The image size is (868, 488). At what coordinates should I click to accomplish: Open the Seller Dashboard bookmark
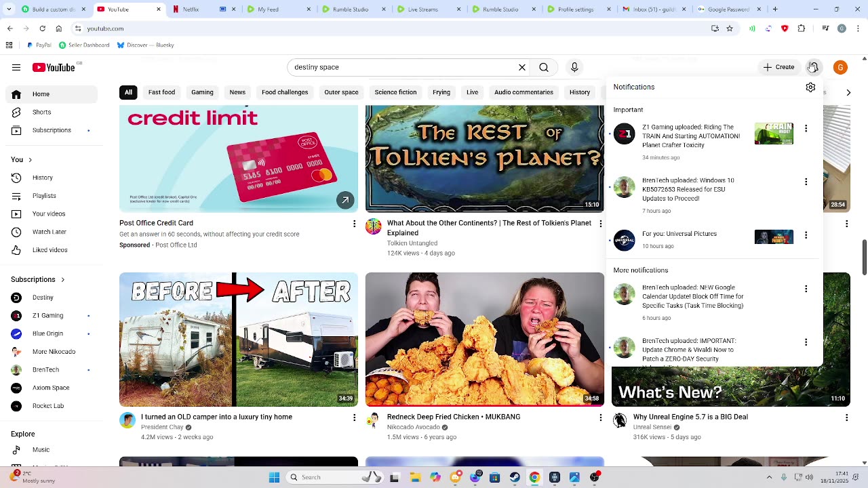pyautogui.click(x=84, y=45)
